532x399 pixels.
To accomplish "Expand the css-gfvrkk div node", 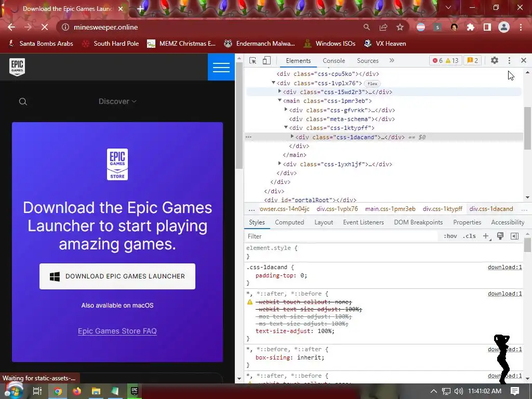I will (x=286, y=110).
